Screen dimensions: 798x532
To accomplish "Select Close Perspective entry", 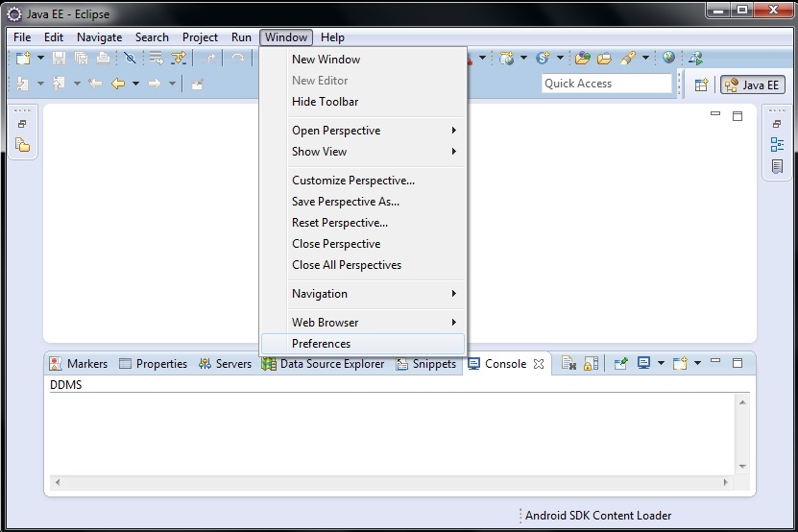I will pyautogui.click(x=363, y=243).
